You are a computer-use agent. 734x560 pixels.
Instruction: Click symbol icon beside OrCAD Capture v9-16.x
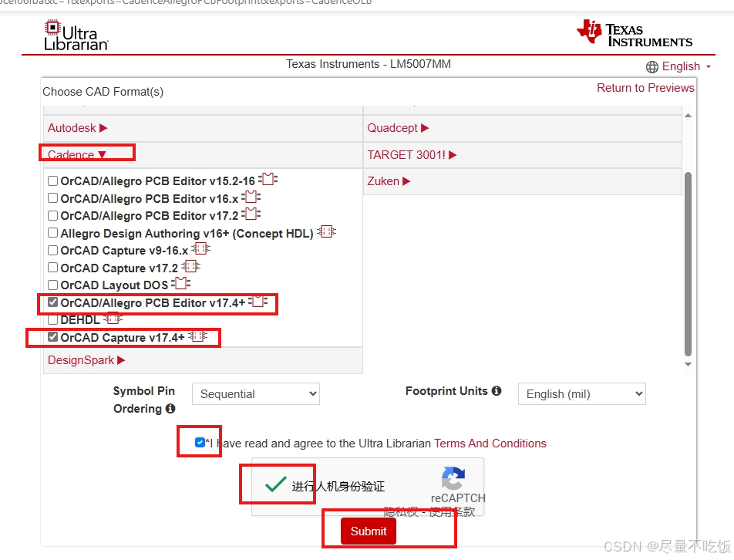coord(200,249)
